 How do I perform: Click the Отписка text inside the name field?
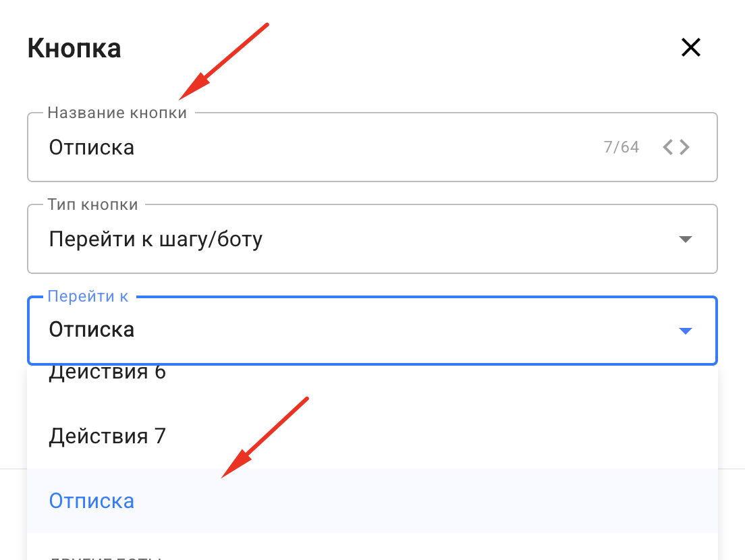92,147
